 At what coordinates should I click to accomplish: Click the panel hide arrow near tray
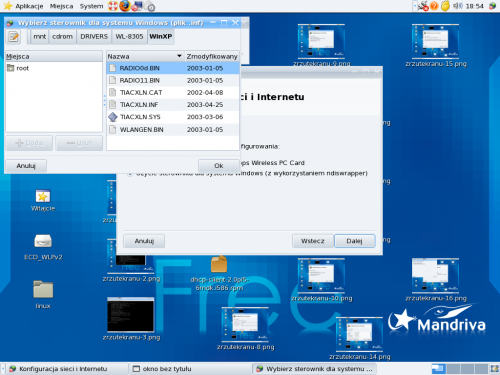coord(415,6)
